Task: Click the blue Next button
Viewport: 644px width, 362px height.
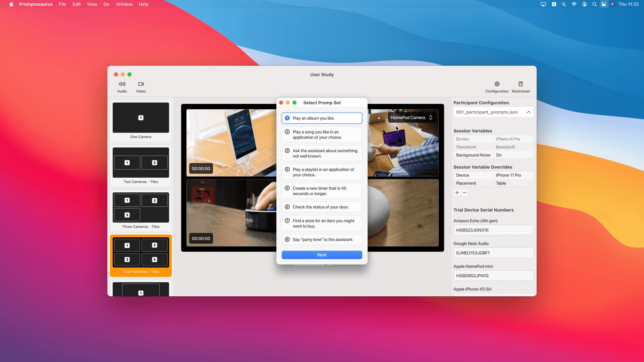Action: coord(322,255)
